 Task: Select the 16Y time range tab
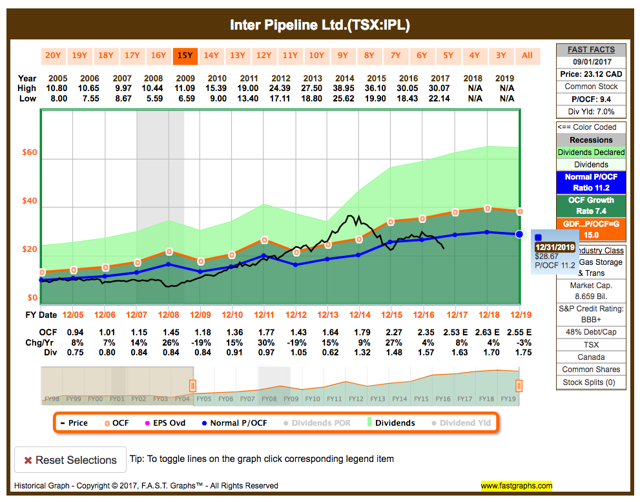(158, 56)
